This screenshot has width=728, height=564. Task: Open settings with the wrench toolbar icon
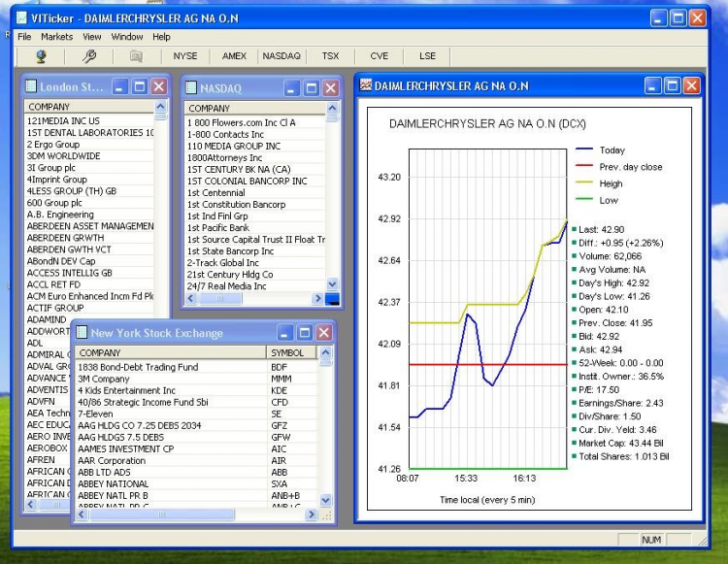point(88,56)
